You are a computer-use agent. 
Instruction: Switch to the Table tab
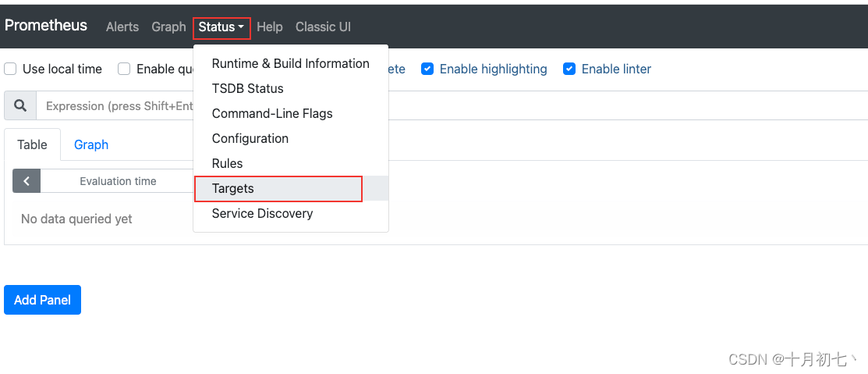pyautogui.click(x=32, y=144)
